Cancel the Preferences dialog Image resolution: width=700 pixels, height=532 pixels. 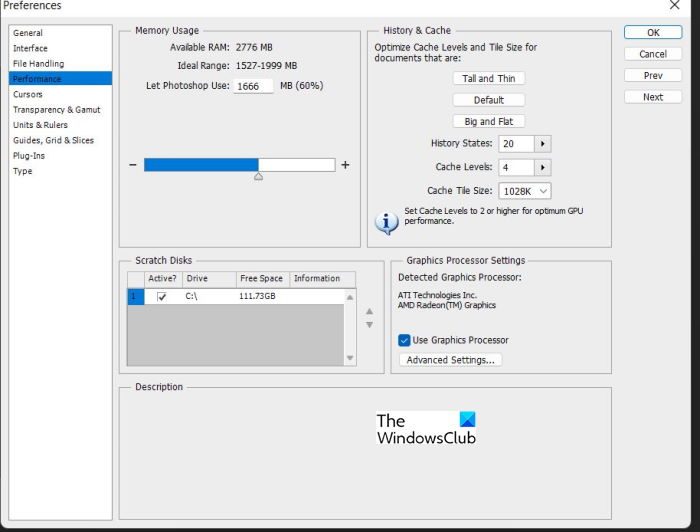coord(653,54)
